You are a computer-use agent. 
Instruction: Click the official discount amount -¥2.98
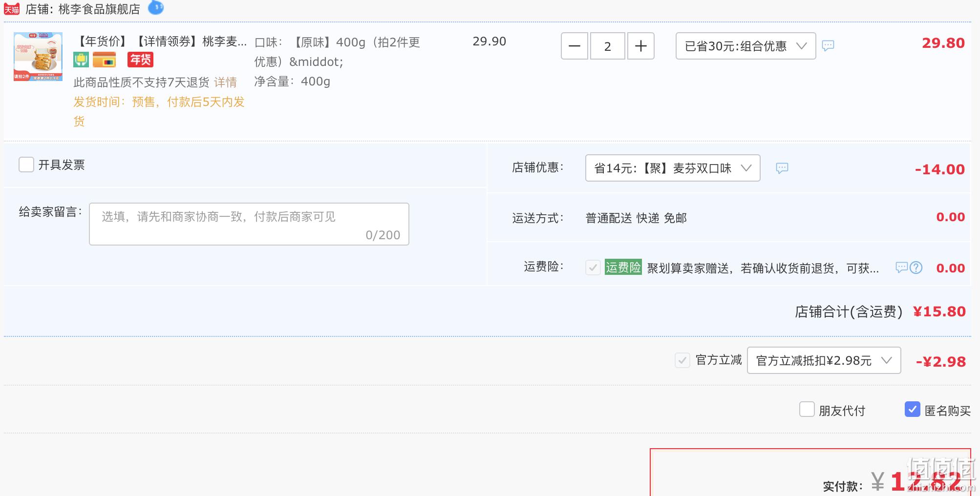click(941, 362)
